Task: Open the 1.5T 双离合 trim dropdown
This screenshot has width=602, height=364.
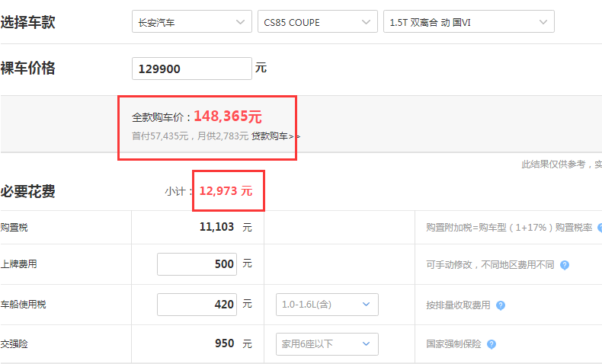Action: pyautogui.click(x=469, y=22)
